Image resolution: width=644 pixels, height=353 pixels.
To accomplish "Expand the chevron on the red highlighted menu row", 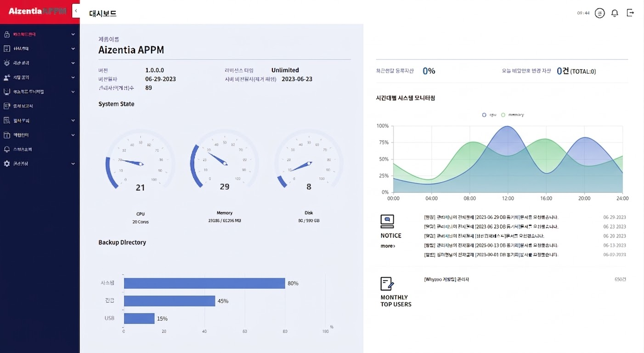I will [x=73, y=34].
